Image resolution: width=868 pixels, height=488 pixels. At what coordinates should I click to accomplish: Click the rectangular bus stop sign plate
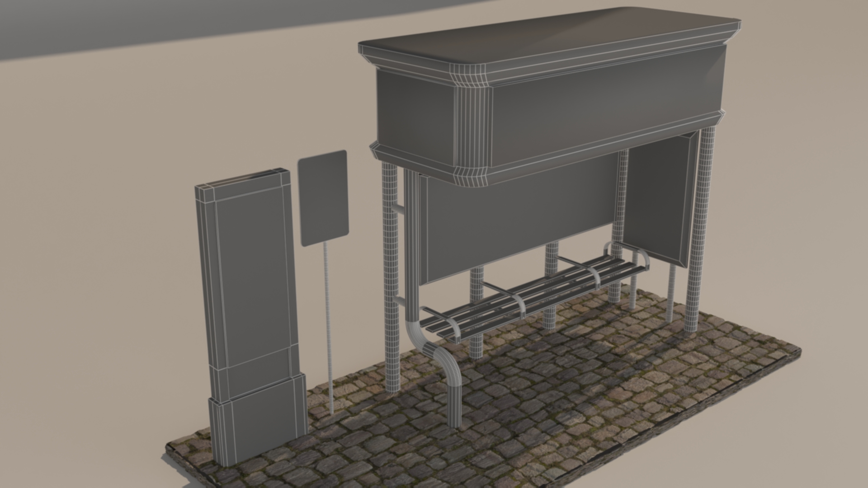tap(323, 198)
